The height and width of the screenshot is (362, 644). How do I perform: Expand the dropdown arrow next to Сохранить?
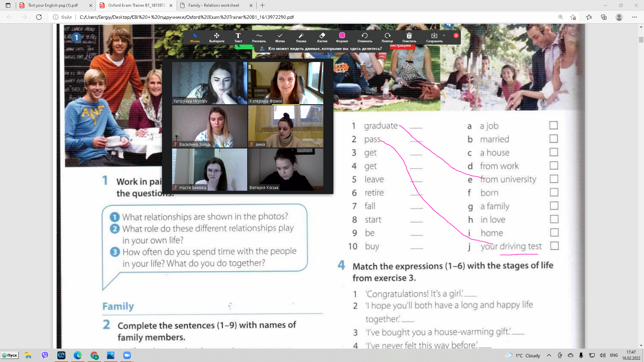tap(444, 35)
